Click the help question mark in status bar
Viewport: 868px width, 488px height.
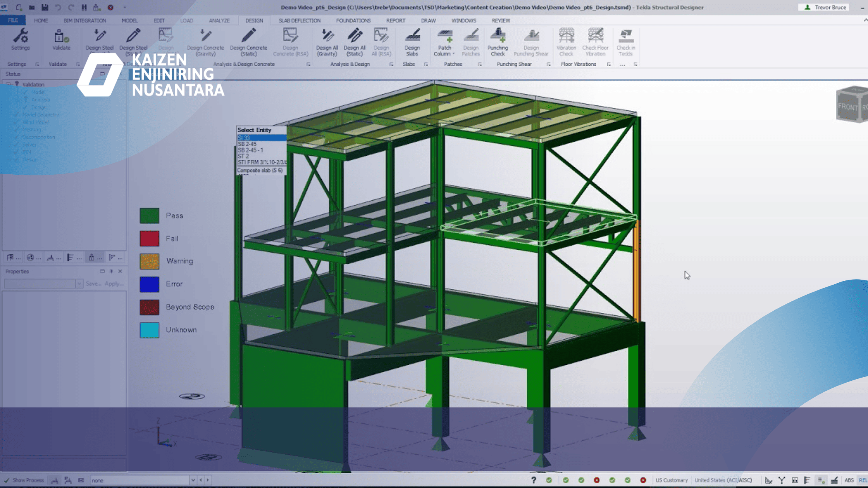[x=534, y=480]
